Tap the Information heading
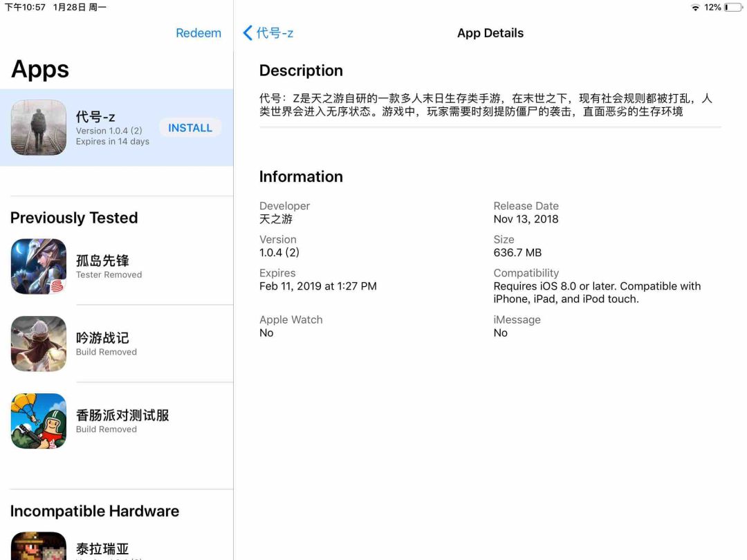This screenshot has width=747, height=560. pos(301,177)
